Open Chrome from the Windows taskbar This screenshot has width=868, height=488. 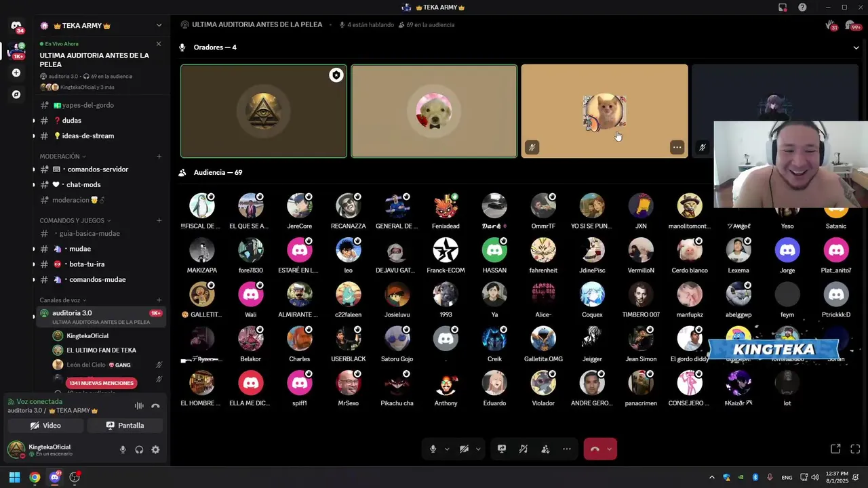click(x=35, y=477)
